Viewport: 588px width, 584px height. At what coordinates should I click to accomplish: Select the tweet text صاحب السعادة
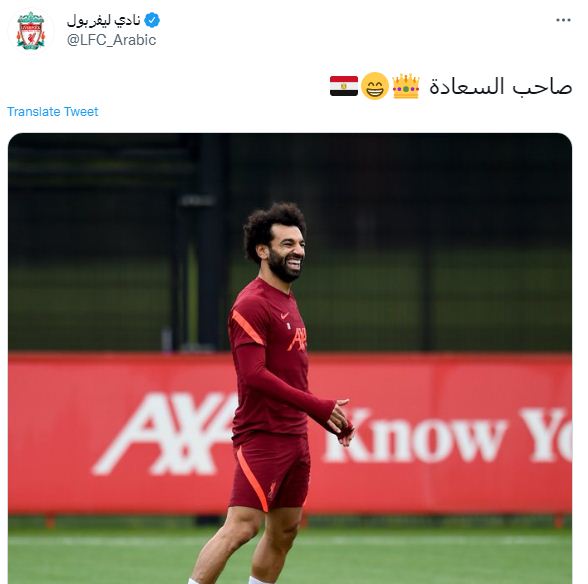(501, 86)
